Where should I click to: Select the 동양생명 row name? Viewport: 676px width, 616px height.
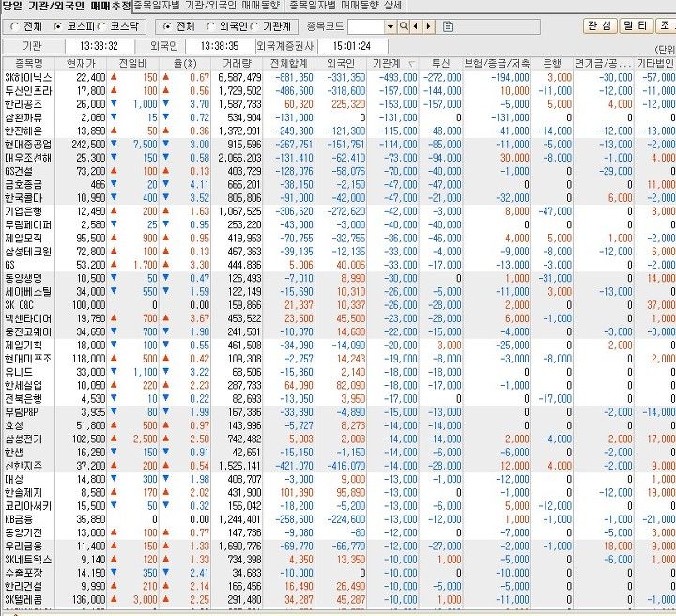(23, 278)
